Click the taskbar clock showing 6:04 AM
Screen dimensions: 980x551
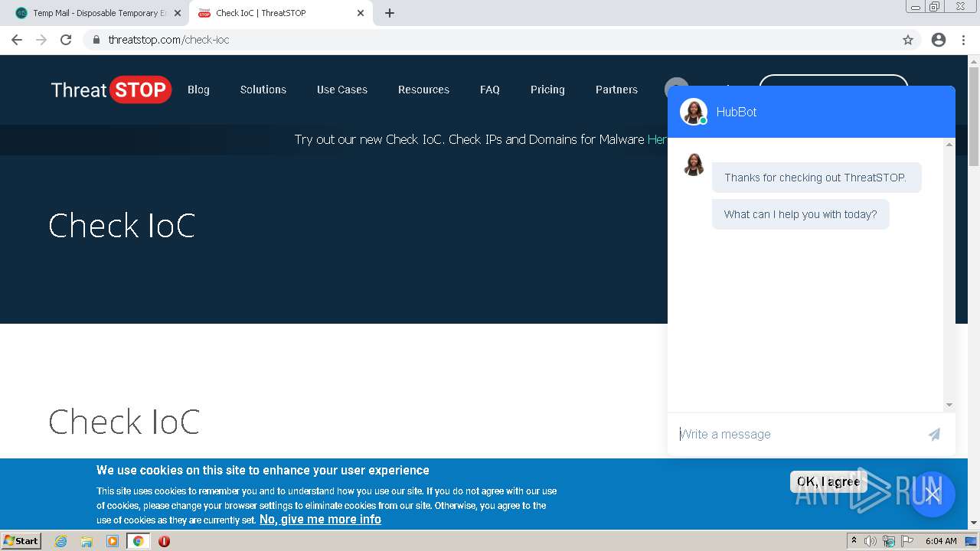click(x=941, y=541)
